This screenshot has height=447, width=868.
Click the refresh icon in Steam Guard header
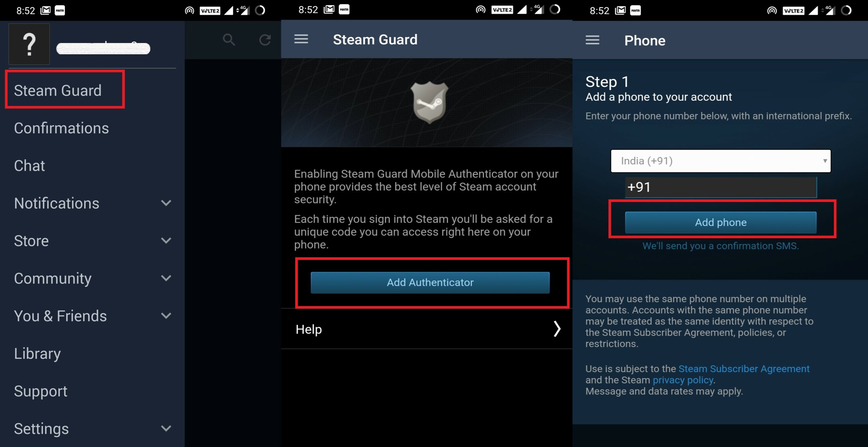(265, 39)
